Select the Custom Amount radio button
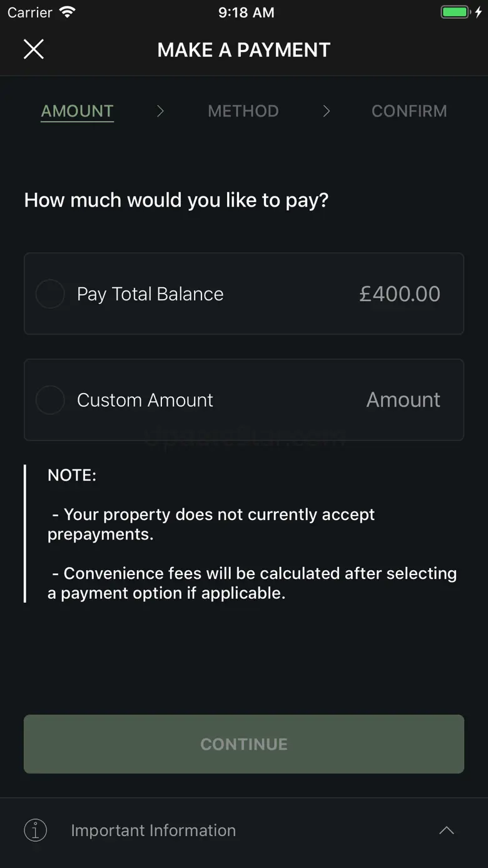Screen dimensions: 488x868 (50, 400)
